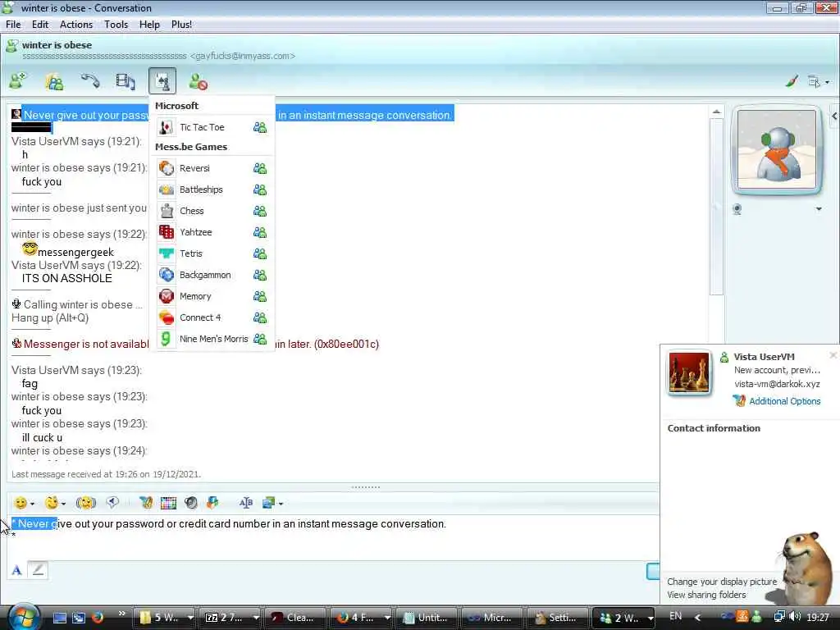Click the voice clip icon
Viewport: 840px width, 630px height.
(x=112, y=503)
